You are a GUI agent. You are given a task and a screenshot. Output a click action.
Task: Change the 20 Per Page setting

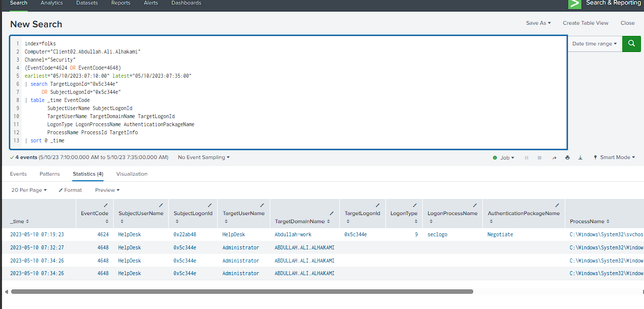tap(29, 190)
